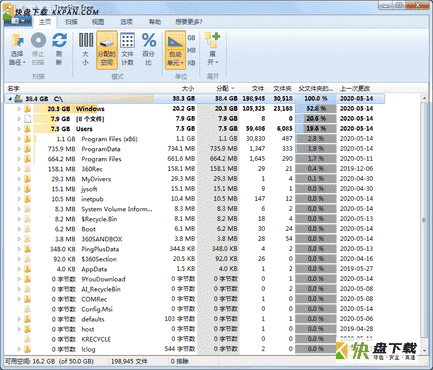Click the host folder icon
The height and width of the screenshot is (370, 433).
[27, 329]
